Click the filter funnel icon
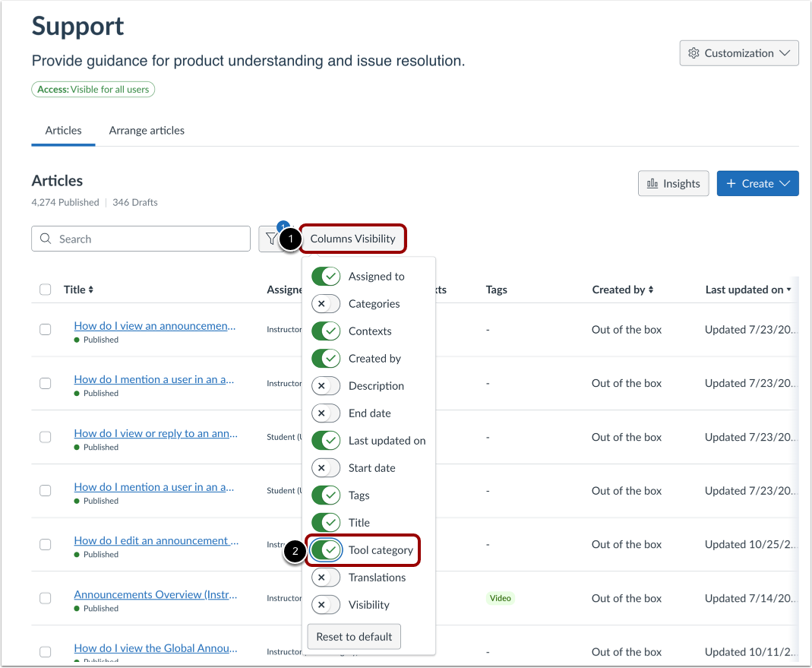Screen dimensions: 812x668 click(271, 239)
